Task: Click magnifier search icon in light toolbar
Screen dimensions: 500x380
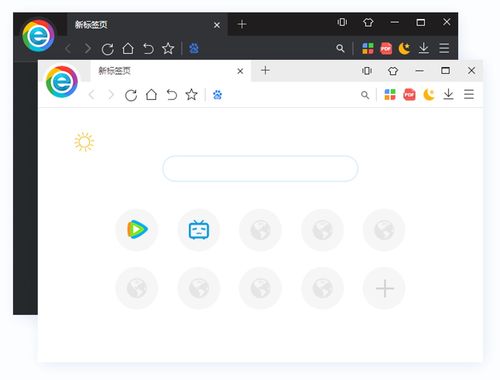Action: coord(365,95)
